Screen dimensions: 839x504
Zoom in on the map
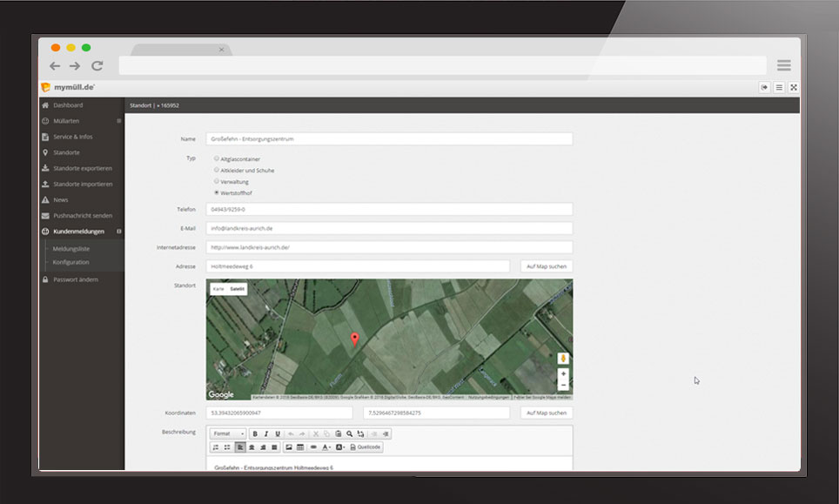(x=563, y=373)
